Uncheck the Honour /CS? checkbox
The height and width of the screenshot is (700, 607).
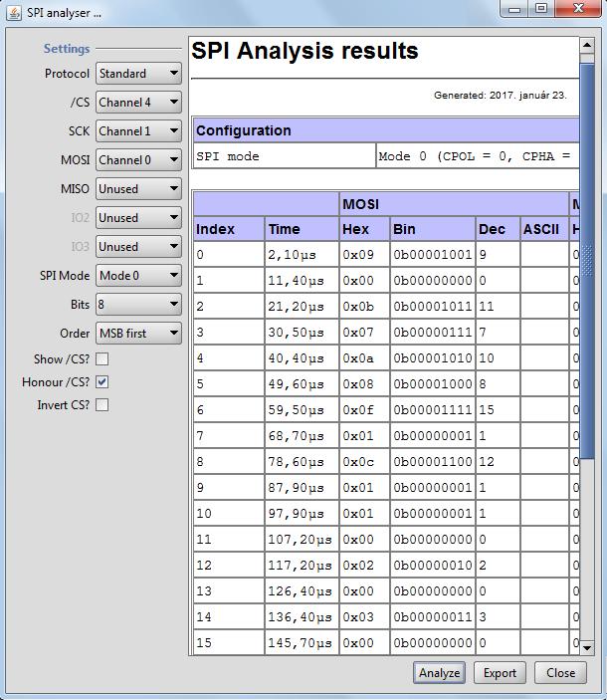(102, 382)
